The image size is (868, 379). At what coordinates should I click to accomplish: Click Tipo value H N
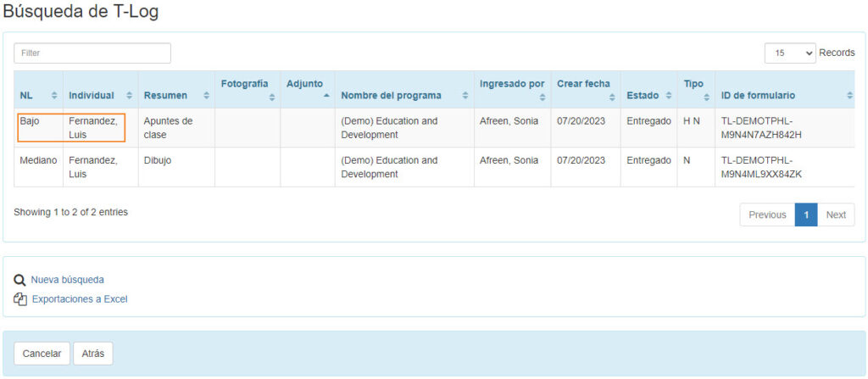click(x=692, y=120)
